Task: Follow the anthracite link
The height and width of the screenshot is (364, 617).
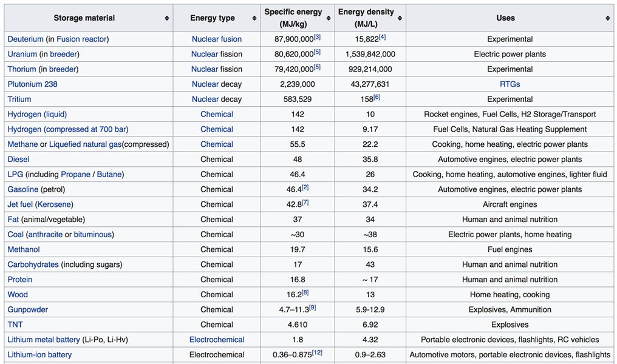Action: 46,235
